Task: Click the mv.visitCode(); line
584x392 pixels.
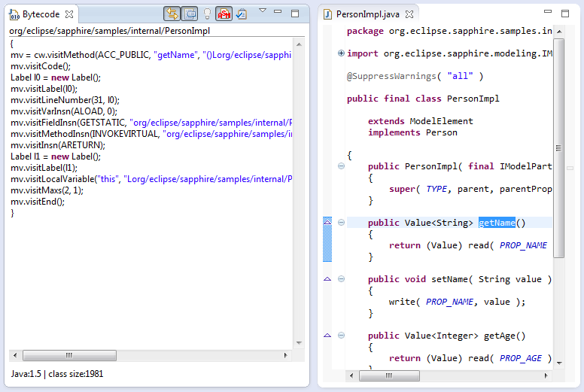Action: (x=41, y=66)
